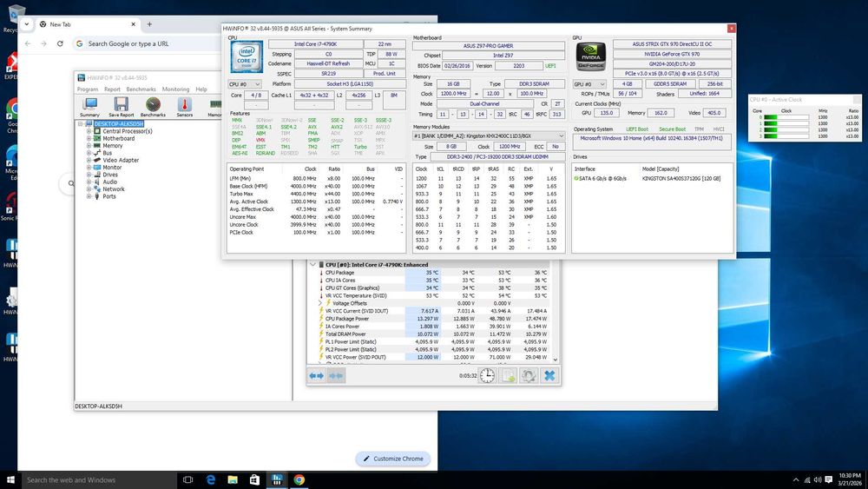Open the notification center icon

[829, 479]
